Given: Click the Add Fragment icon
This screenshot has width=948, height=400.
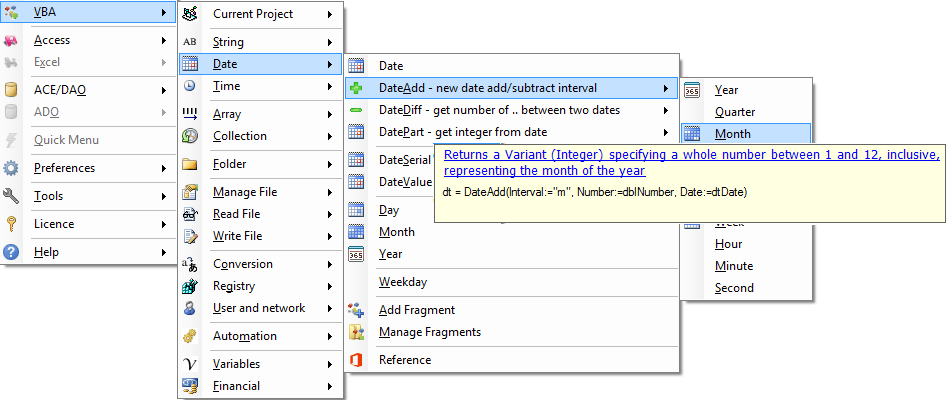Looking at the screenshot, I should pos(356,310).
